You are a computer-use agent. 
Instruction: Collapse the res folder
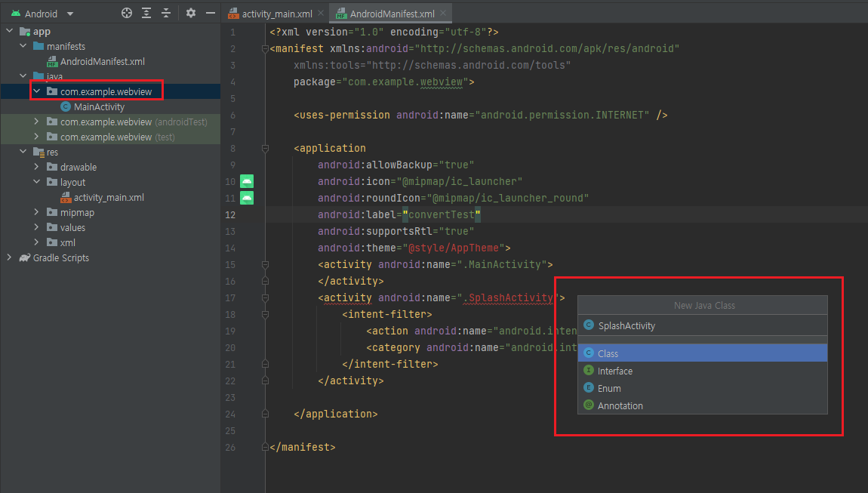click(x=23, y=151)
